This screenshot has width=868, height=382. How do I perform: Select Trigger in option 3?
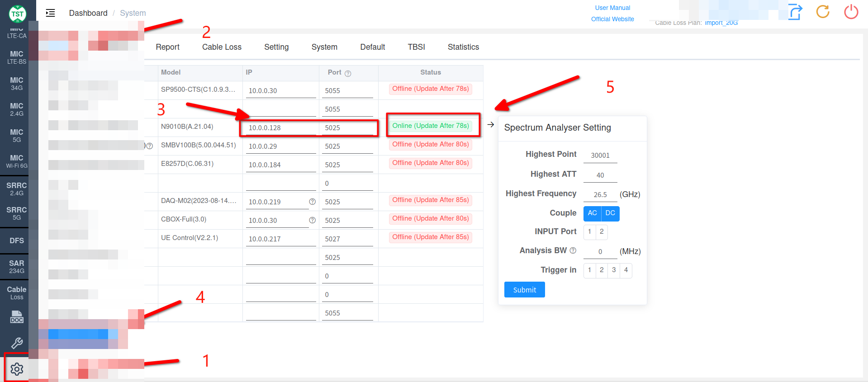pos(614,270)
